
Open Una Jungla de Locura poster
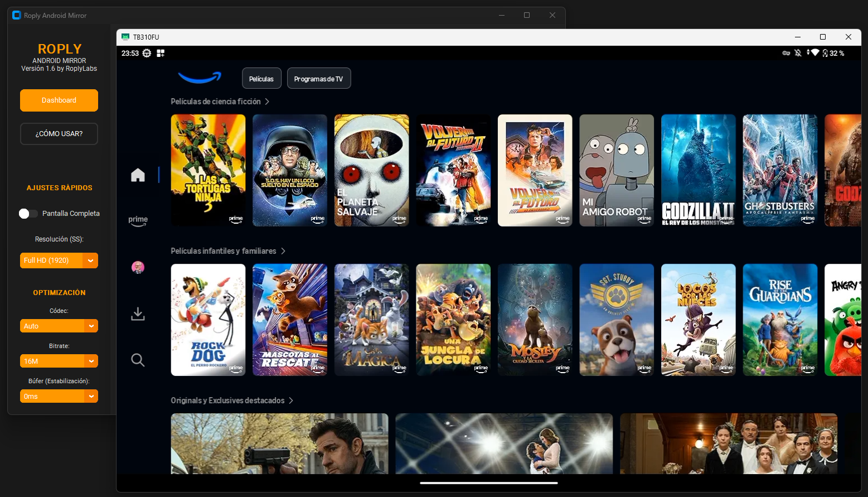pos(453,320)
